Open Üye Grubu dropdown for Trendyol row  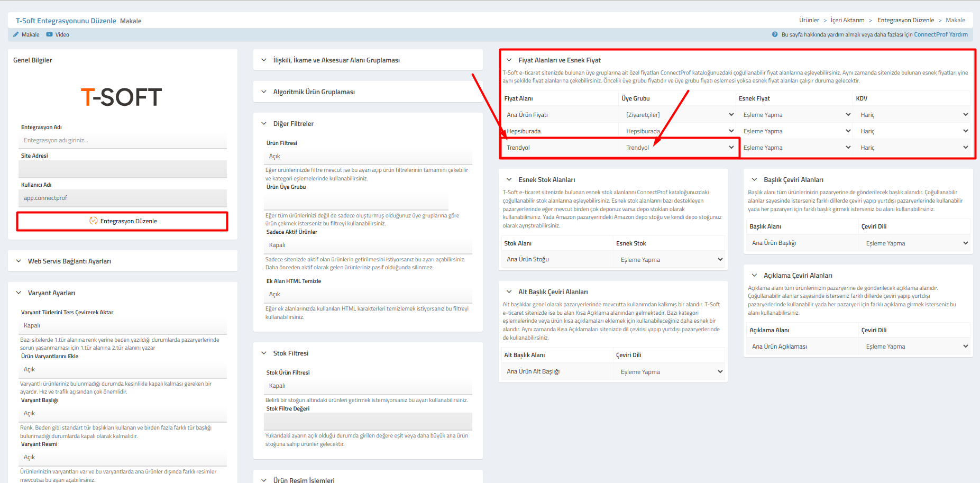pos(679,148)
